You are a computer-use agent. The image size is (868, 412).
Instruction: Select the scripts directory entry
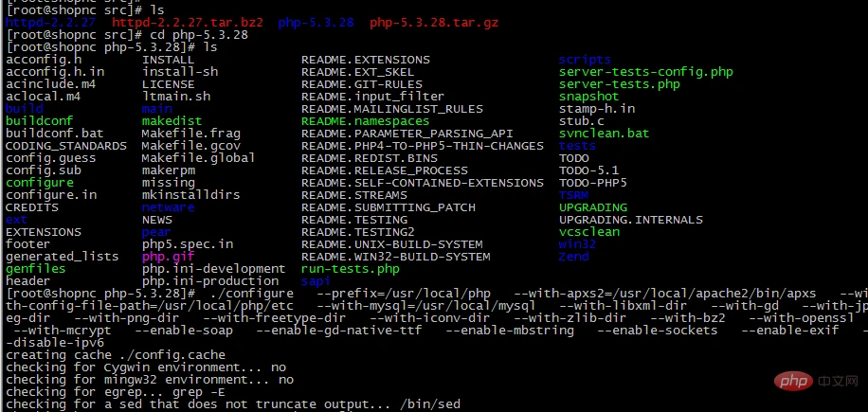click(585, 59)
